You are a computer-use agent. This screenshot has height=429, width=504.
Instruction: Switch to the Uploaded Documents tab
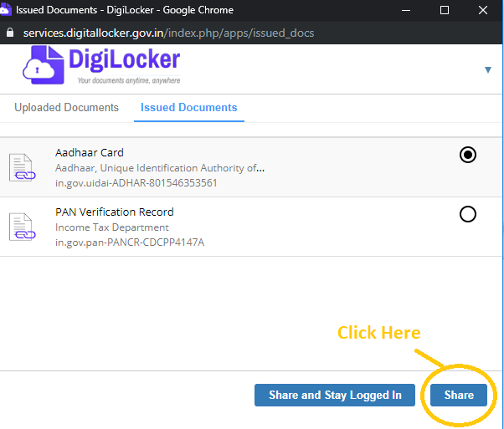(x=66, y=107)
